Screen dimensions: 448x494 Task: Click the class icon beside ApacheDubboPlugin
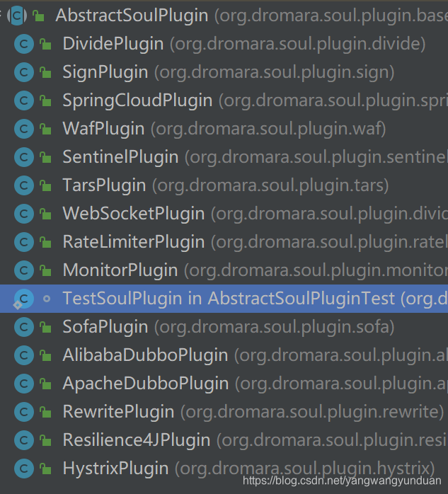click(24, 384)
